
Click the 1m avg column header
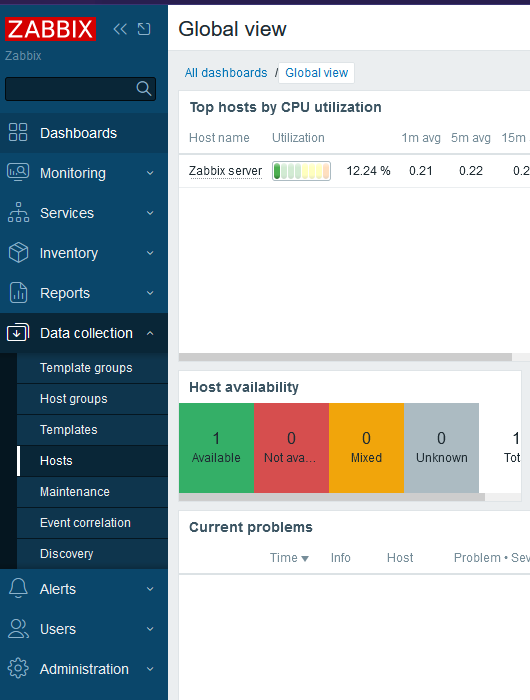coord(421,138)
